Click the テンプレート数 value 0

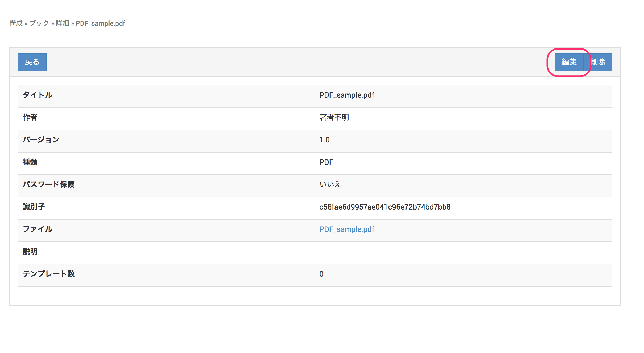click(321, 274)
